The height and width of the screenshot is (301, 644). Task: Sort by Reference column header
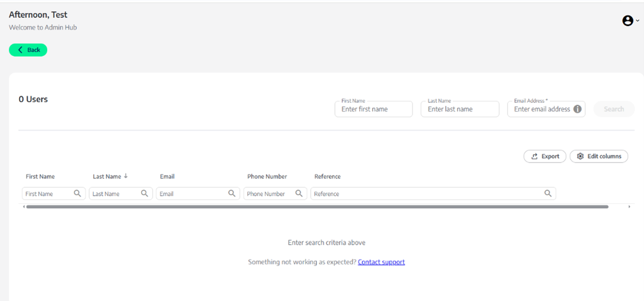coord(328,177)
